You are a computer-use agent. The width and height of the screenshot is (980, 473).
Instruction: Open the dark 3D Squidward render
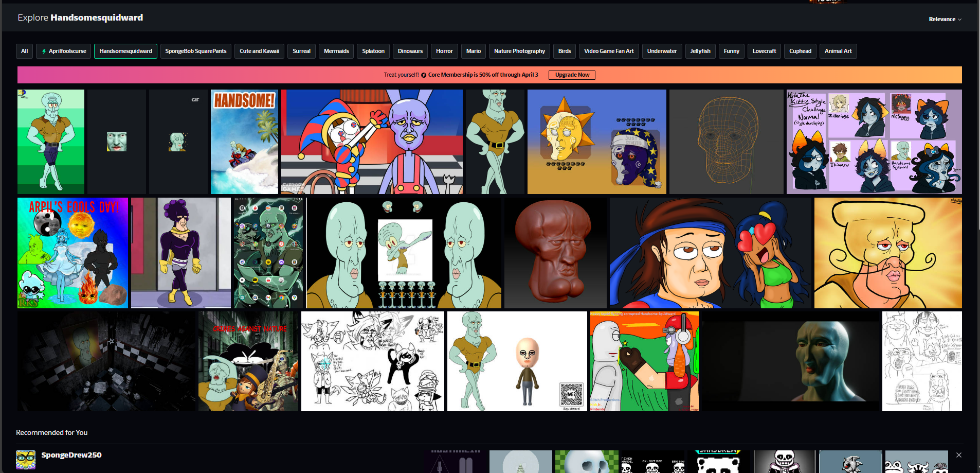coord(790,361)
